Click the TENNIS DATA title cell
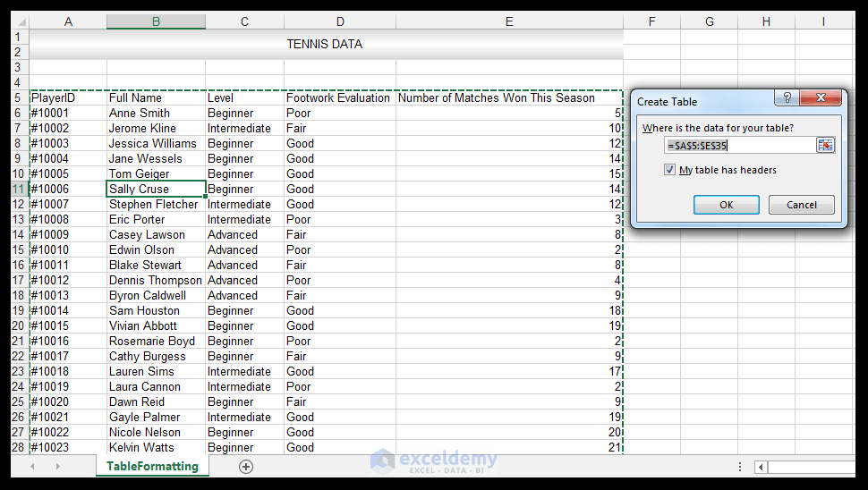The width and height of the screenshot is (868, 490). (326, 44)
